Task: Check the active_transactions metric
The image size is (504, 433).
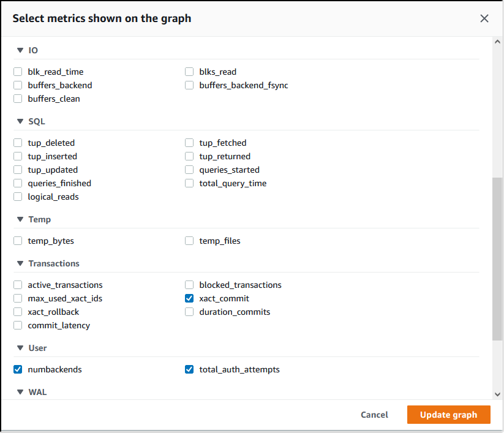Action: [18, 285]
